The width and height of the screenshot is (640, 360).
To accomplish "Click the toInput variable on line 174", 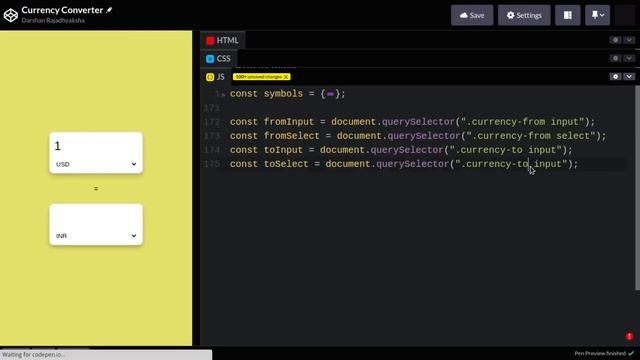I will [x=283, y=150].
